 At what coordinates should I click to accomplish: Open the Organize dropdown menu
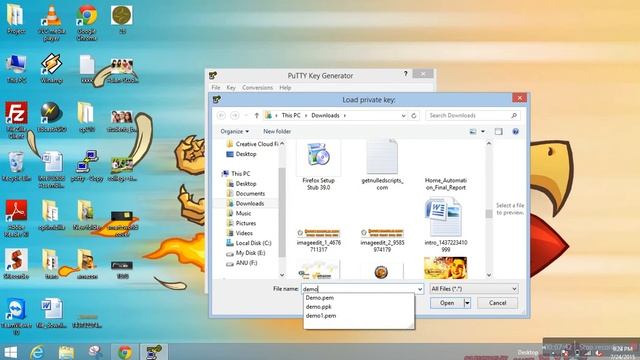coord(234,131)
